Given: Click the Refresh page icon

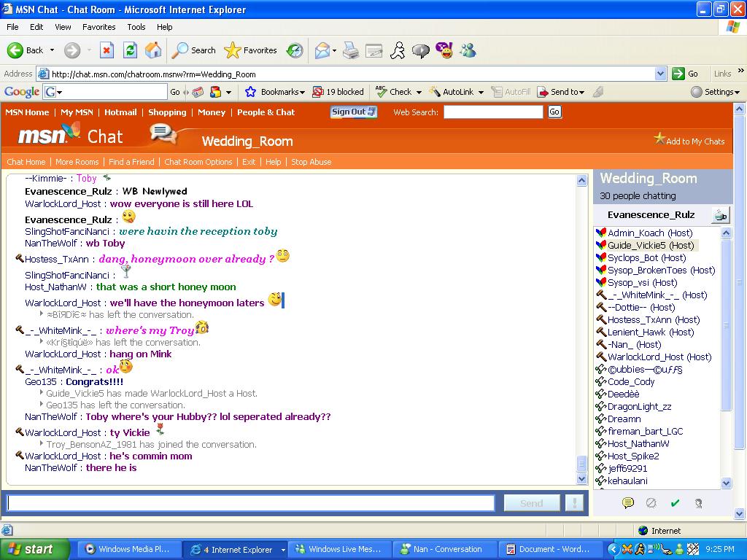Looking at the screenshot, I should pyautogui.click(x=130, y=50).
